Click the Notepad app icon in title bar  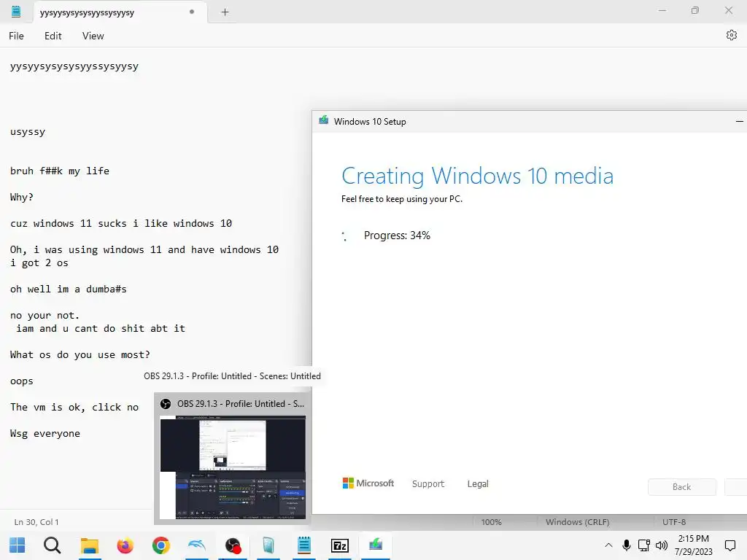click(16, 12)
